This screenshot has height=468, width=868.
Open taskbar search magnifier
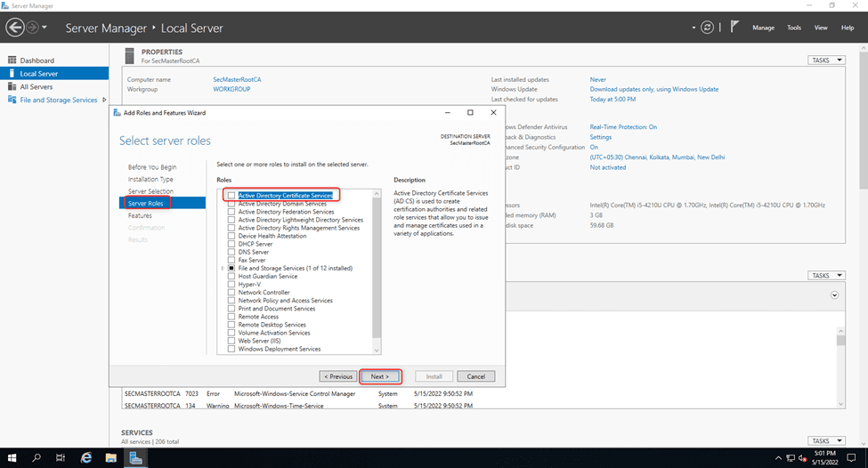coord(36,458)
